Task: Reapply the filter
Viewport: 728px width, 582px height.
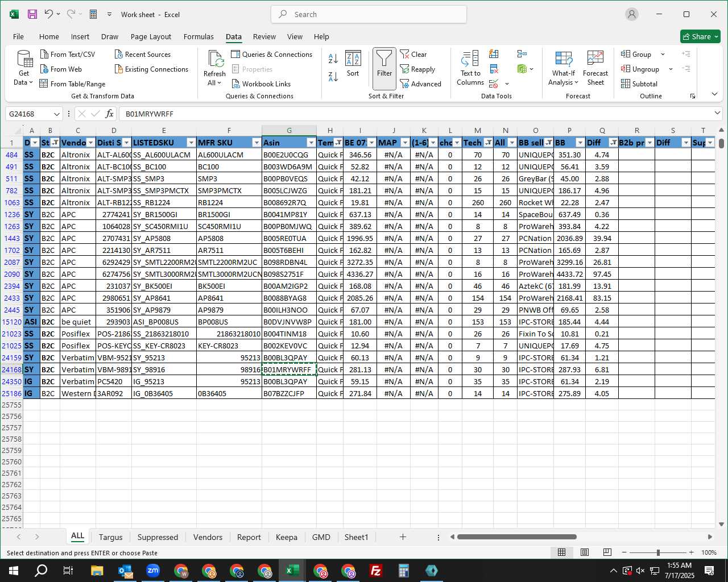Action: click(417, 69)
